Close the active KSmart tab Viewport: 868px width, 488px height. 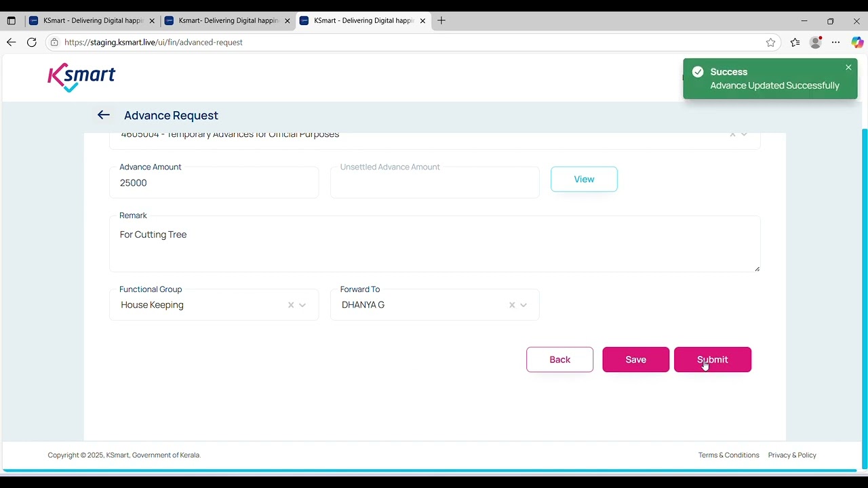[x=423, y=21]
